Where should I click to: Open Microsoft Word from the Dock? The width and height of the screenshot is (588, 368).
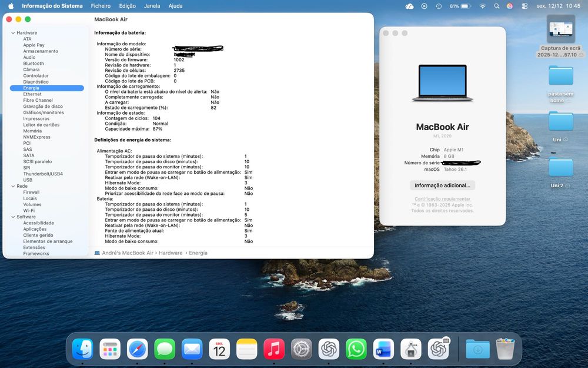[383, 349]
